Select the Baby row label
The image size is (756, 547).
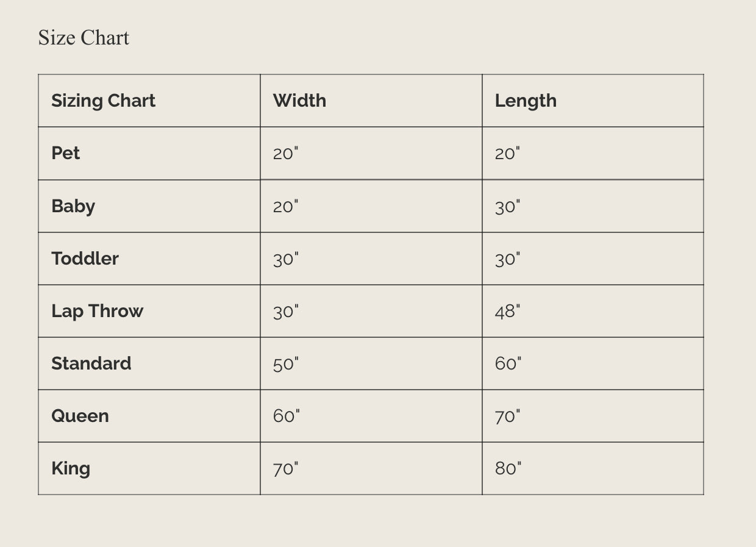click(x=73, y=206)
